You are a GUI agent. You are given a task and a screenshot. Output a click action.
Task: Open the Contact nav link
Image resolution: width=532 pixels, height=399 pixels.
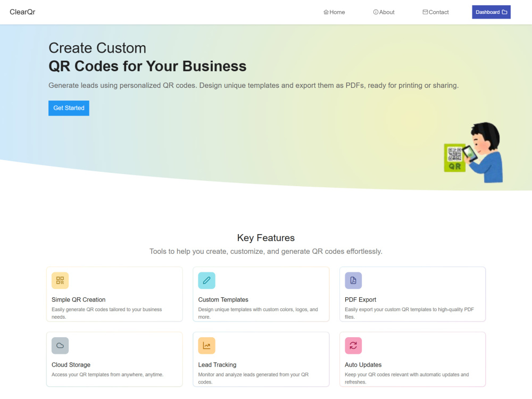[436, 12]
